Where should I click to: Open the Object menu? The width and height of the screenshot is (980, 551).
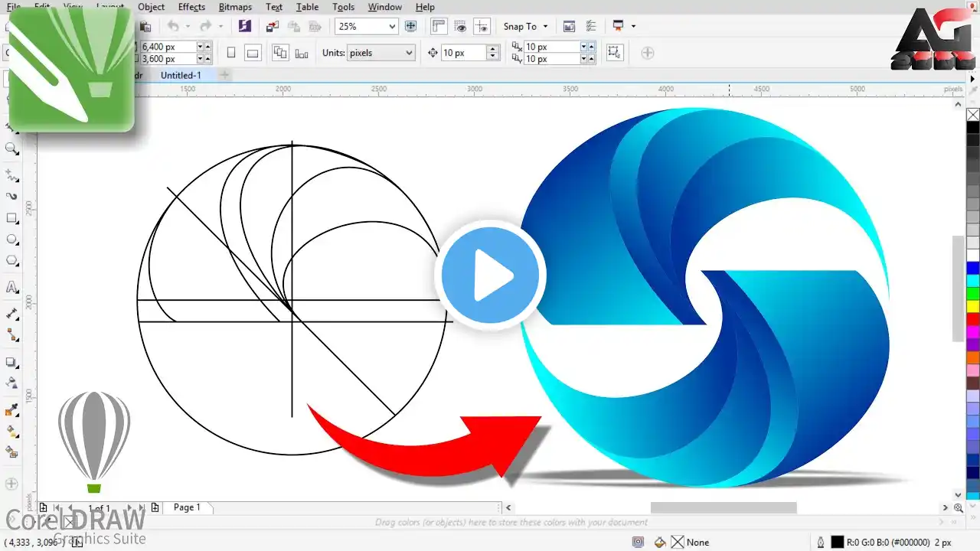151,7
